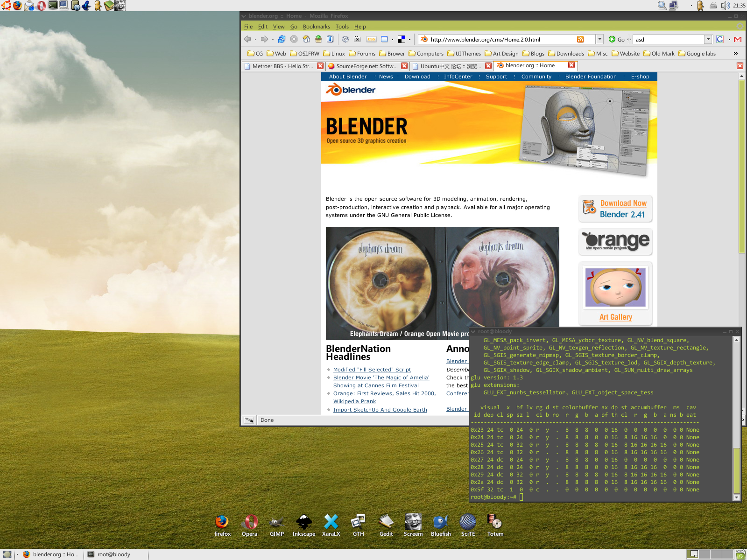Open the Gmail icon in Firefox toolbar
This screenshot has height=560, width=747.
[738, 39]
